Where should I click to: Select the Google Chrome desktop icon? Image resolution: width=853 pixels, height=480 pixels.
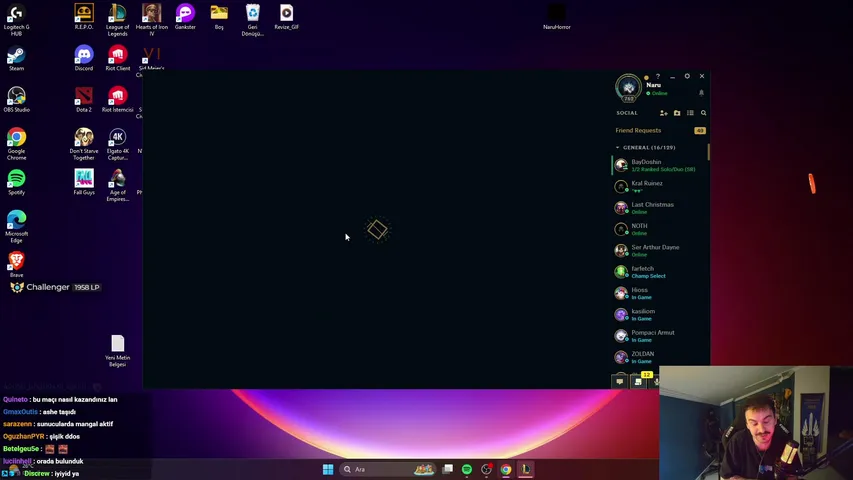(x=16, y=144)
